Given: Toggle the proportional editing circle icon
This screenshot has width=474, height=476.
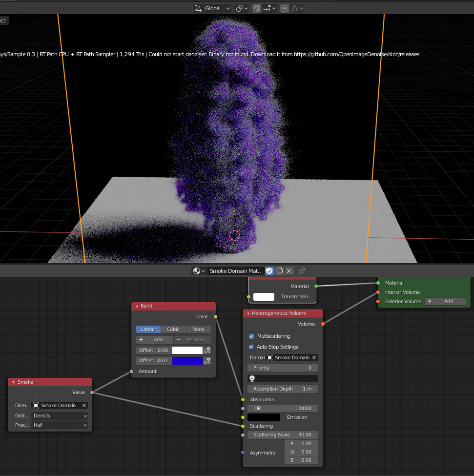Looking at the screenshot, I should [x=285, y=8].
